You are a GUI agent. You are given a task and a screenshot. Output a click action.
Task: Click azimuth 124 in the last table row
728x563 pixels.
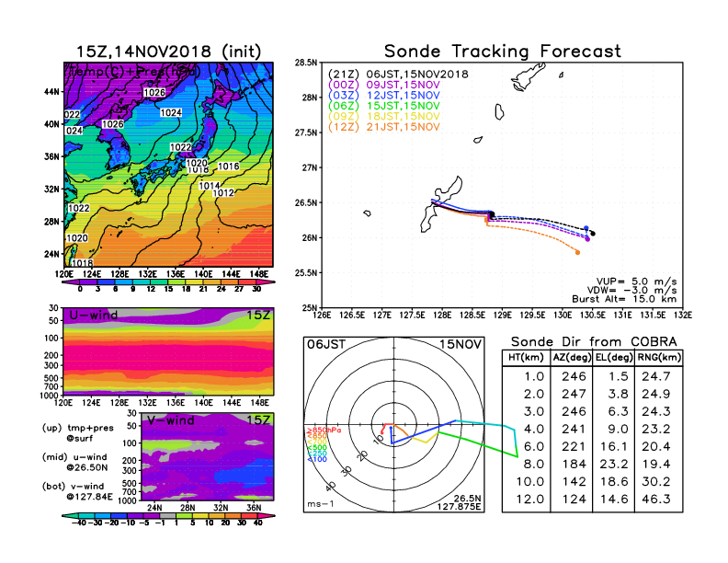[x=574, y=500]
